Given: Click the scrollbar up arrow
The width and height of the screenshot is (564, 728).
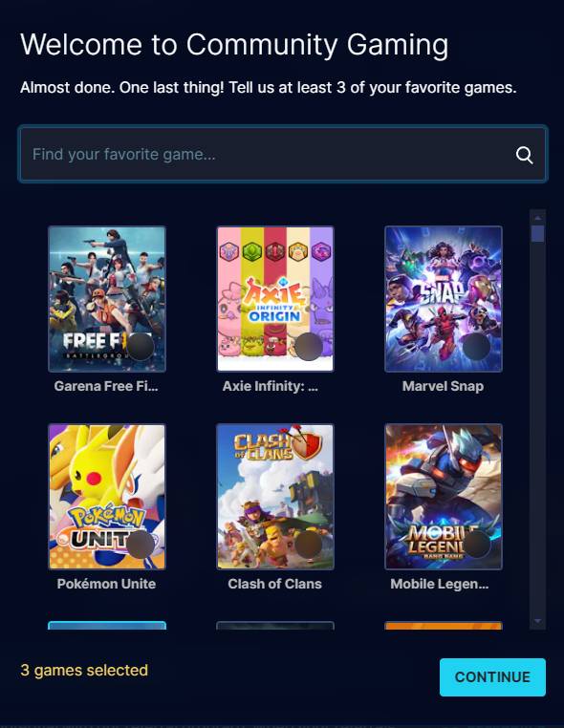Looking at the screenshot, I should click(x=537, y=217).
